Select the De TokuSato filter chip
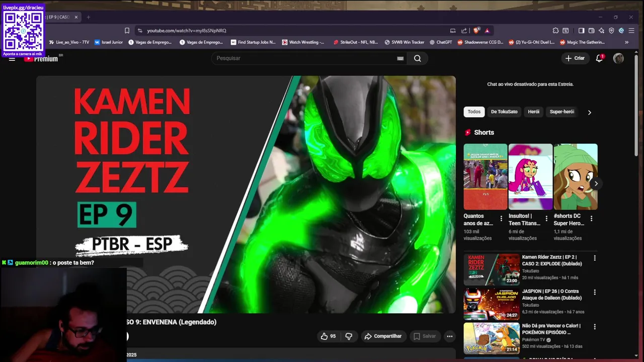Screen dimensions: 644x362 [504, 112]
